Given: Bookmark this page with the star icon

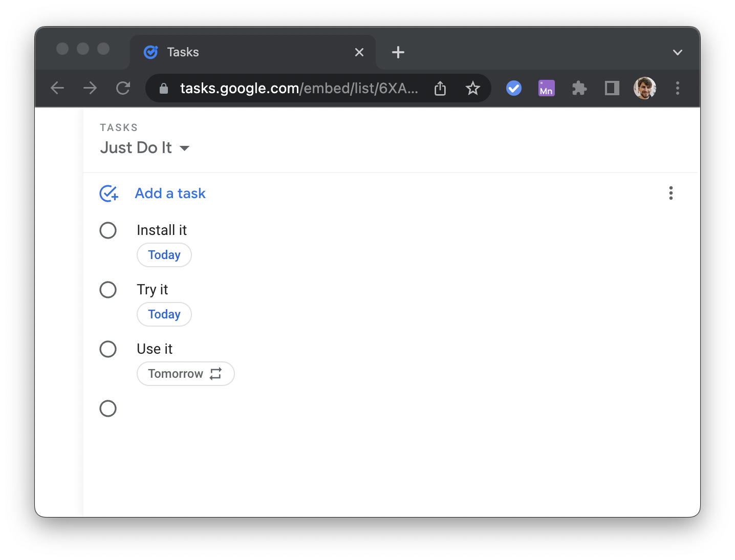Looking at the screenshot, I should (472, 88).
